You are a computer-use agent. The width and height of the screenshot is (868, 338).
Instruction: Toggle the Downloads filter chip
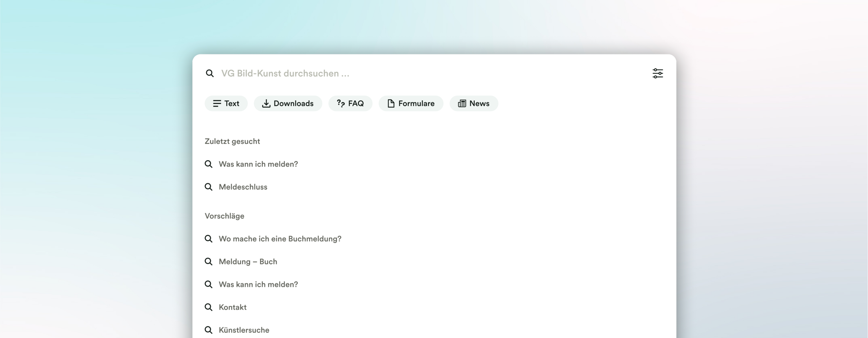coord(288,103)
